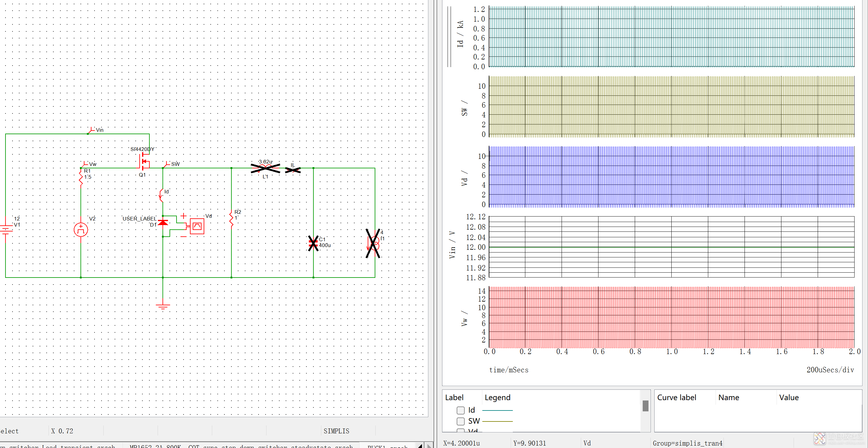Switch to the BUCK1 schematic tab
This screenshot has width=868, height=448.
[x=387, y=446]
